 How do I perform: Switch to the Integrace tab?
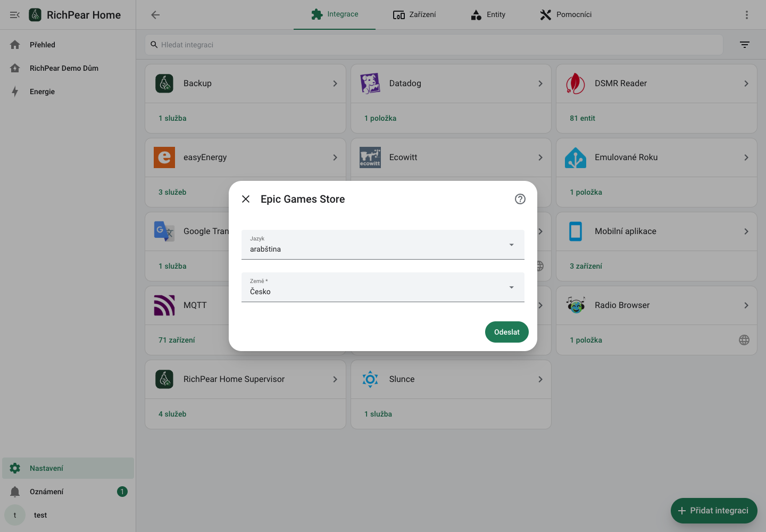coord(335,14)
